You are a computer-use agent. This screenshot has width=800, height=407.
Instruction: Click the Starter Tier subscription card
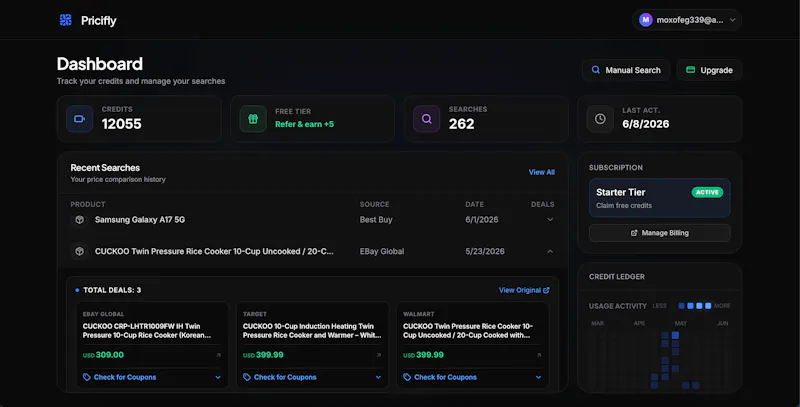(659, 198)
